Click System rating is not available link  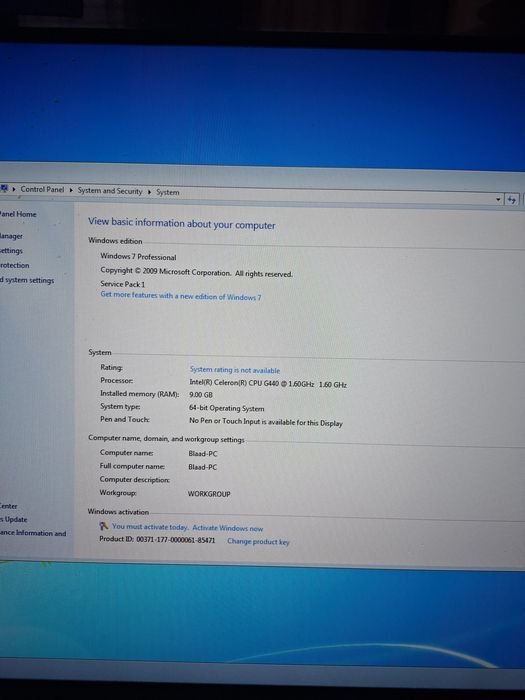(x=235, y=370)
